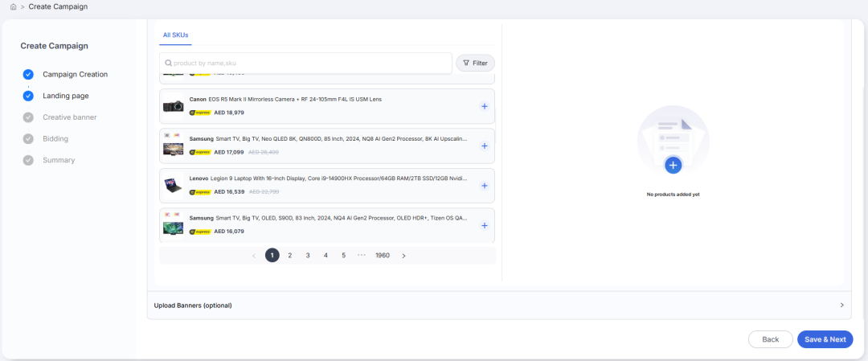Screen dimensions: 868x361
Task: Click the Bidding step circle icon
Action: click(28, 139)
